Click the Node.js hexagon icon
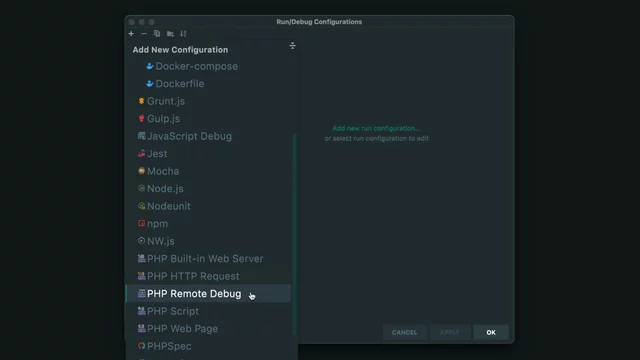The image size is (640, 360). (x=141, y=188)
